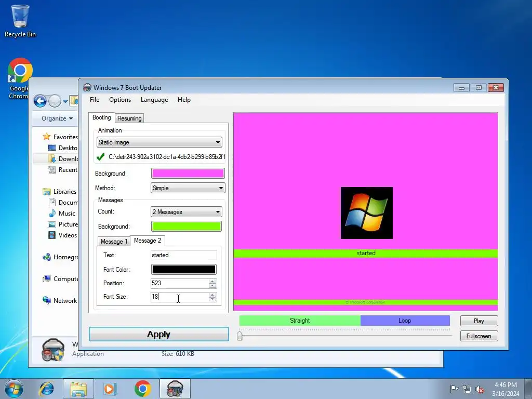Screen dimensions: 532x399
Task: Switch to the Booting tab
Action: click(x=102, y=117)
